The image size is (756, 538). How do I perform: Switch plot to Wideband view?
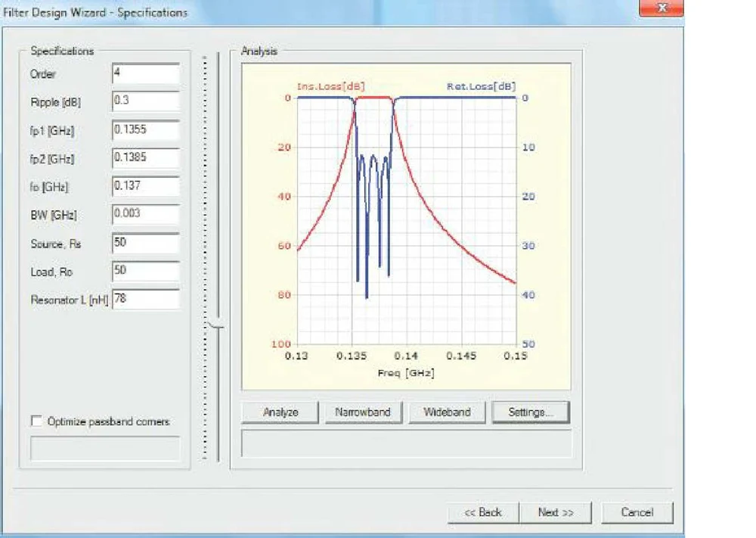point(447,412)
